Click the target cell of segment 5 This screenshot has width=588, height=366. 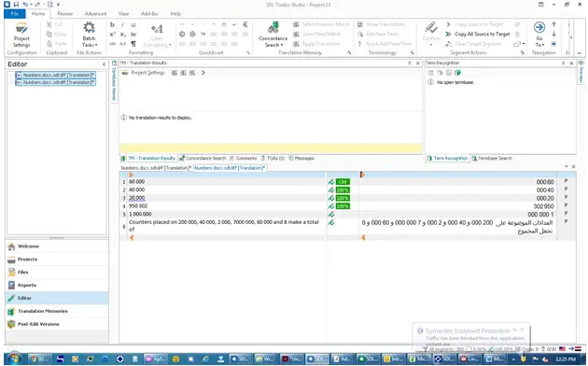(457, 215)
